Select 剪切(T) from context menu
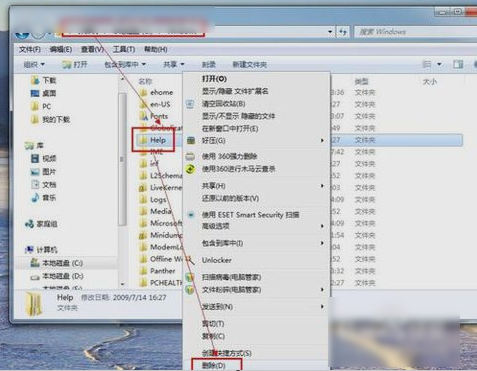Screen dimensions: 477x371 coord(213,324)
